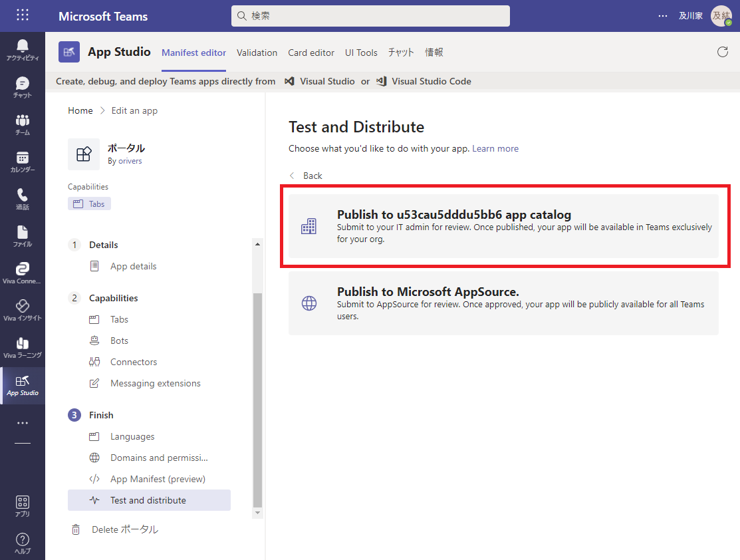The width and height of the screenshot is (740, 560).
Task: Switch to the Card editor tab
Action: (311, 53)
